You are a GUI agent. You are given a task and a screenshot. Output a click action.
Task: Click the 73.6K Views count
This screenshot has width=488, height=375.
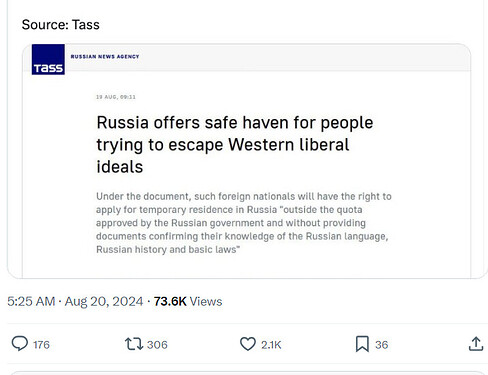pos(188,301)
